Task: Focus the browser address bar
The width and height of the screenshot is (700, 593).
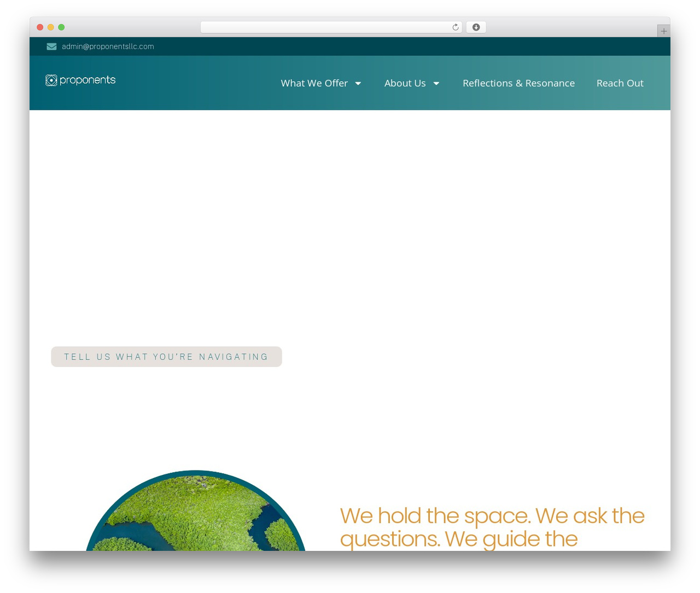Action: tap(331, 27)
